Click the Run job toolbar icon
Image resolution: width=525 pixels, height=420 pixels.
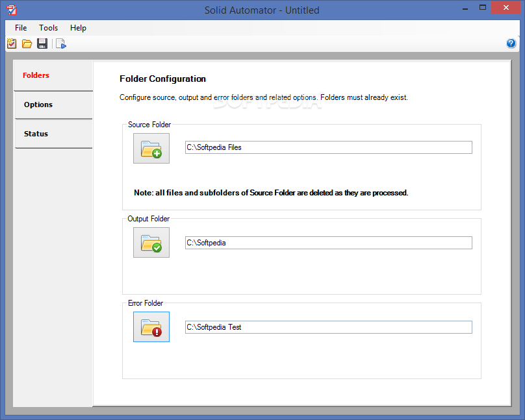[61, 43]
